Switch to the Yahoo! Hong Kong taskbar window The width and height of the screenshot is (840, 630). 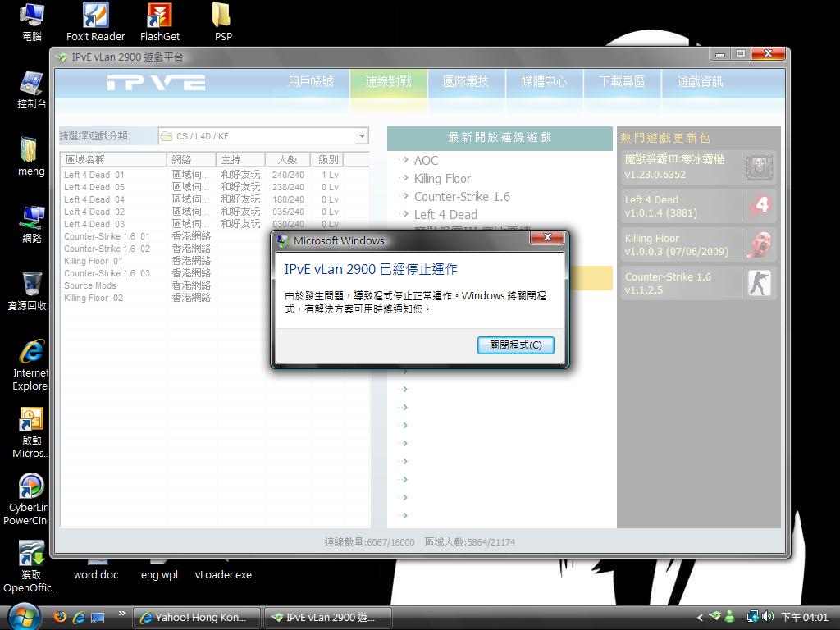(x=197, y=617)
